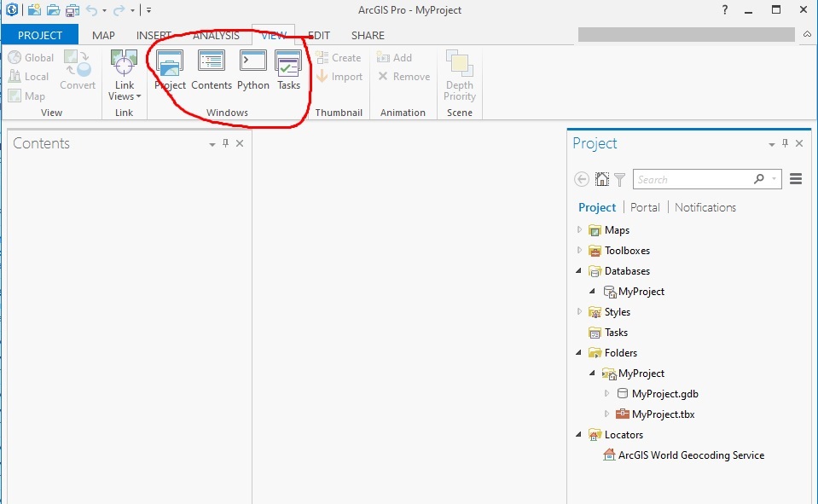The width and height of the screenshot is (818, 504).
Task: Open ArcGIS Pro help question mark
Action: pyautogui.click(x=725, y=9)
